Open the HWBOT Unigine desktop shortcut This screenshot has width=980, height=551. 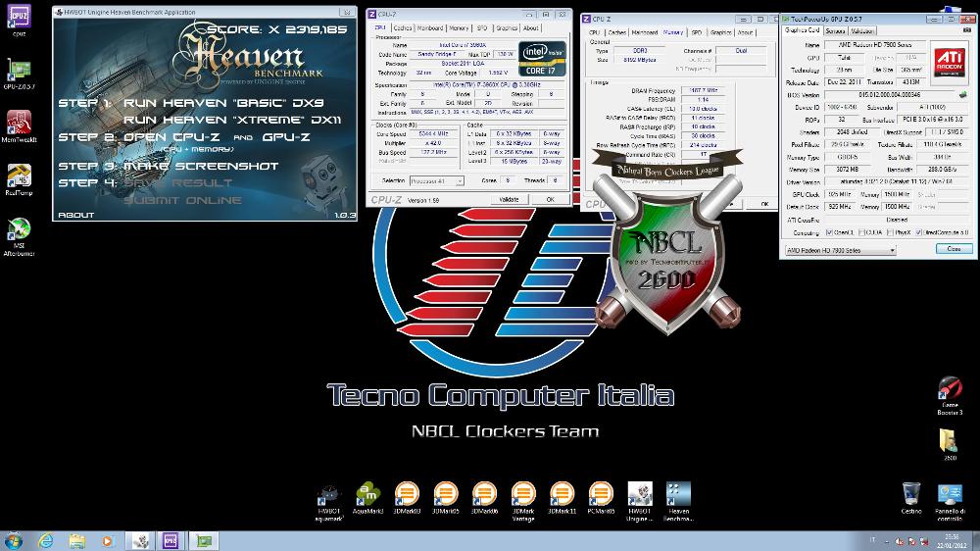(639, 502)
